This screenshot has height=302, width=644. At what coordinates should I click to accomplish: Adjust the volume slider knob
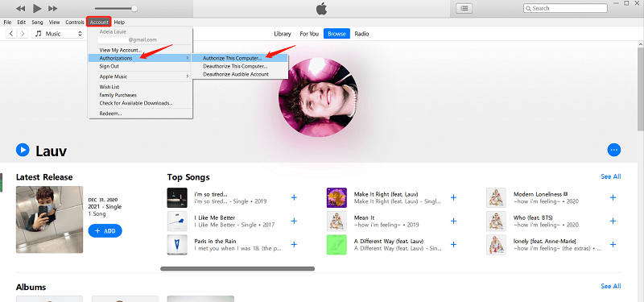134,8
